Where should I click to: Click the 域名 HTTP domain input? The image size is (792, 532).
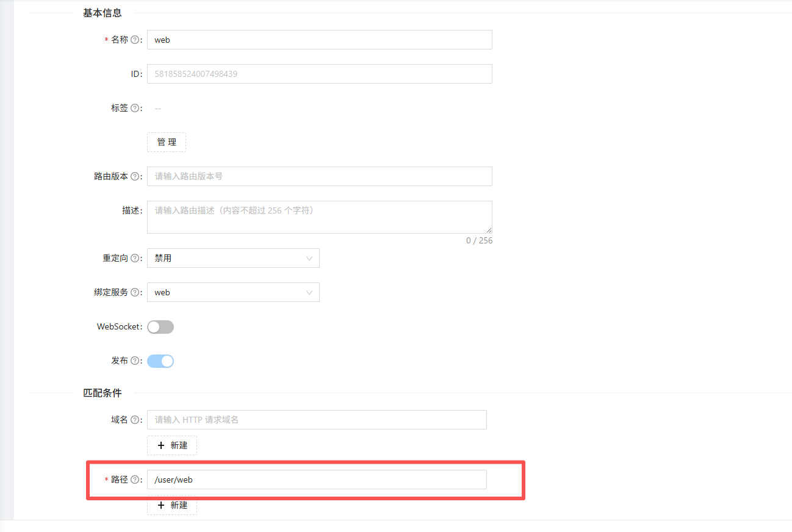(317, 420)
